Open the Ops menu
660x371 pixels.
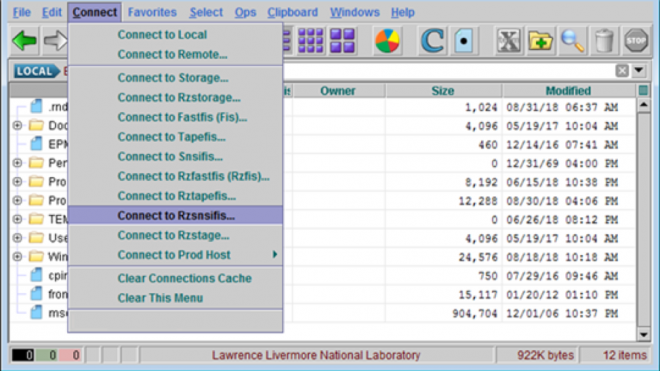(x=245, y=12)
